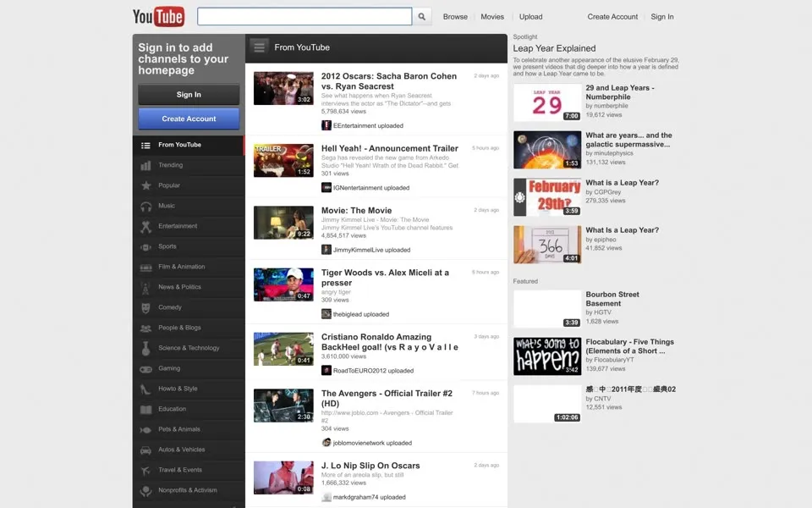Click Sign In link in top bar
The height and width of the screenshot is (508, 812).
point(662,17)
